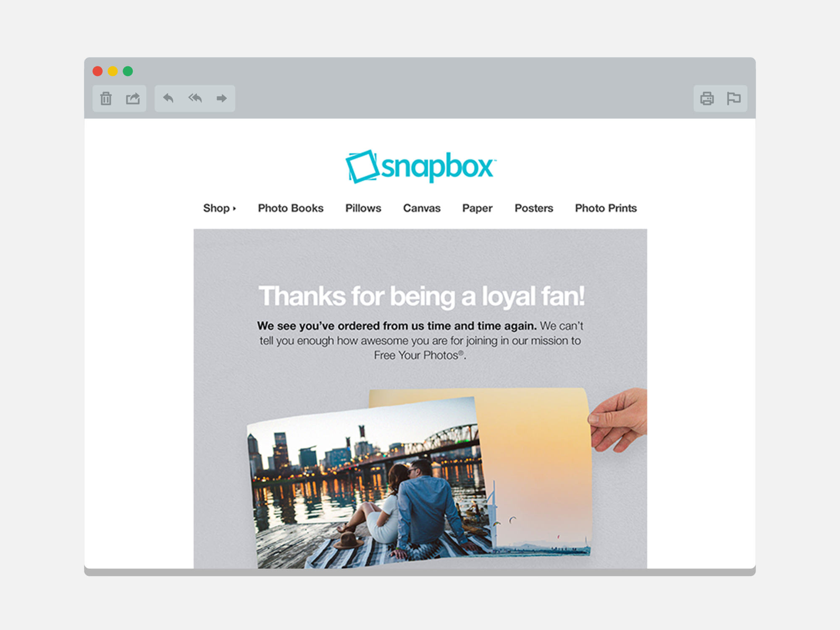Reply to the message with the reply arrow
Image resolution: width=840 pixels, height=630 pixels.
pyautogui.click(x=168, y=98)
